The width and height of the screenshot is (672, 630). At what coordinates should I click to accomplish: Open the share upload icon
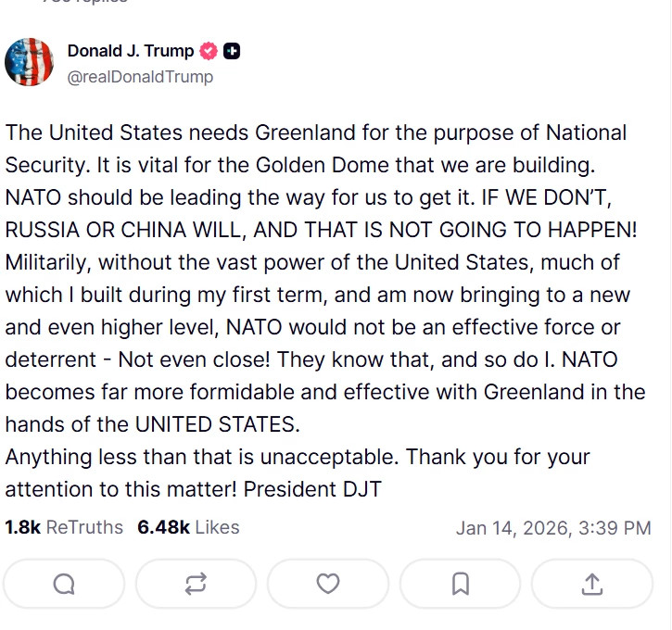point(592,584)
